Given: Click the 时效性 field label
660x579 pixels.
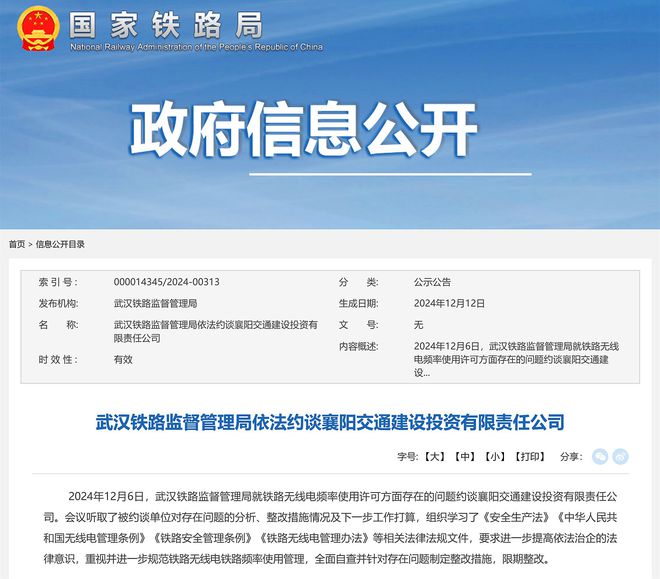Looking at the screenshot, I should pyautogui.click(x=58, y=359).
